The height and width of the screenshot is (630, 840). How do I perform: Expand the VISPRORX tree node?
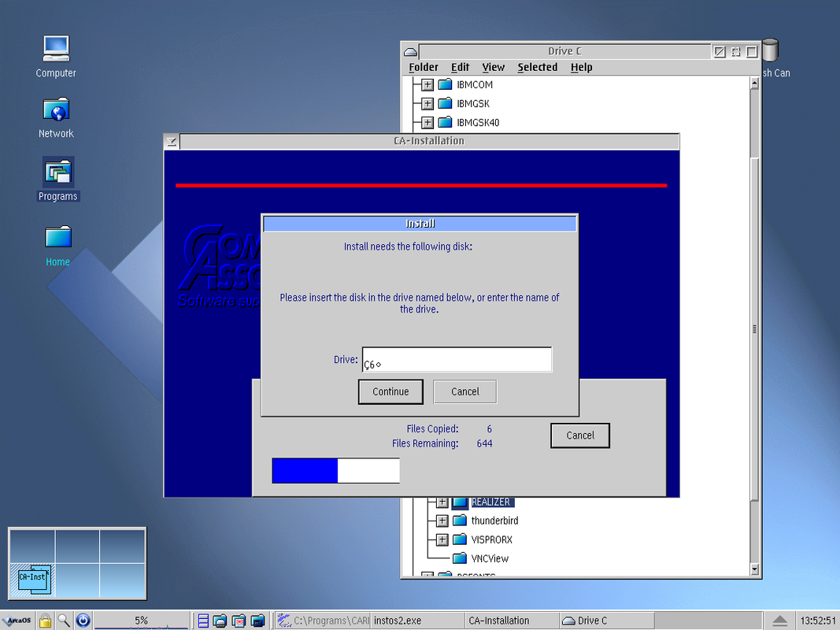(442, 539)
